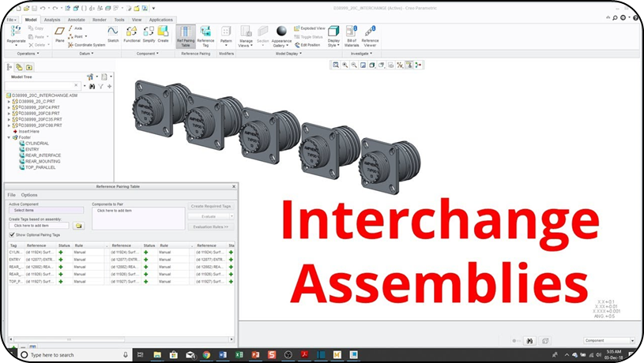Image resolution: width=644 pixels, height=363 pixels.
Task: Click the Reference Tag icon
Action: 205,32
